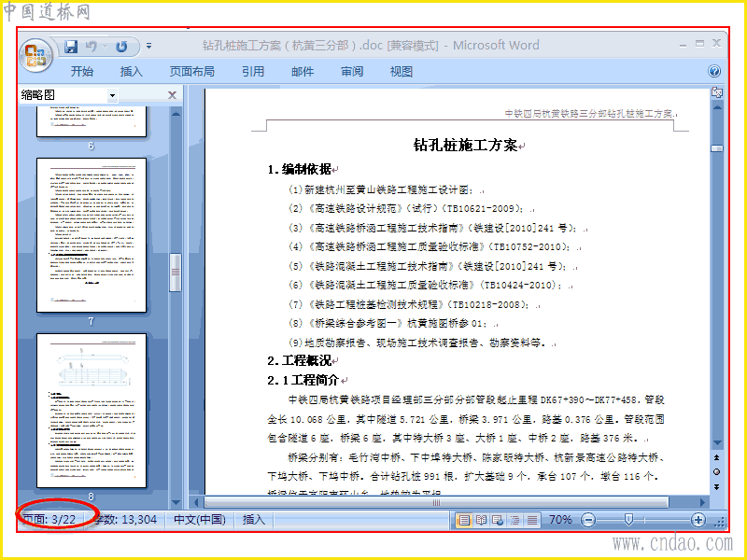Open the 审阅 ribbon tab
This screenshot has height=560, width=747.
pyautogui.click(x=352, y=72)
